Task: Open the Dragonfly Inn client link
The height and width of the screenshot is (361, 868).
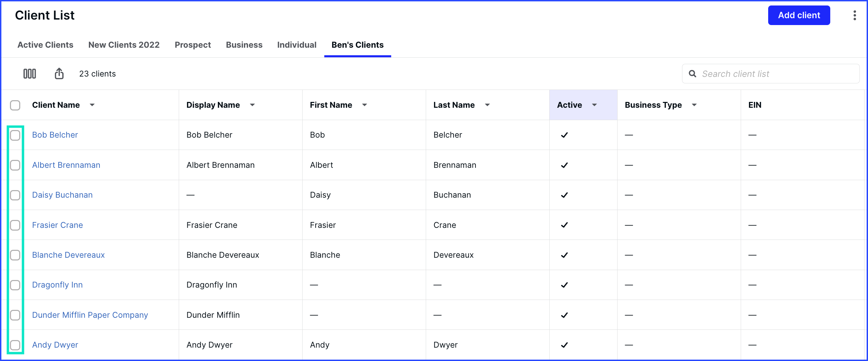Action: coord(57,285)
